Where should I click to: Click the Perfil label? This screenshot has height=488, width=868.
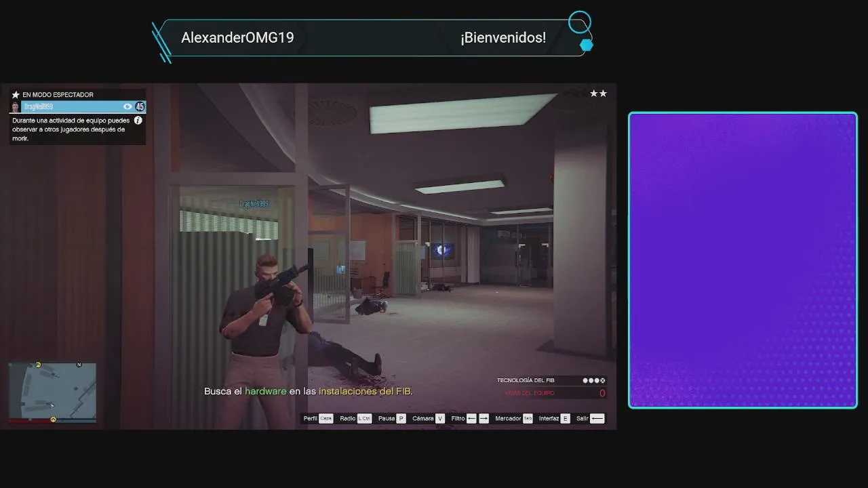(311, 419)
